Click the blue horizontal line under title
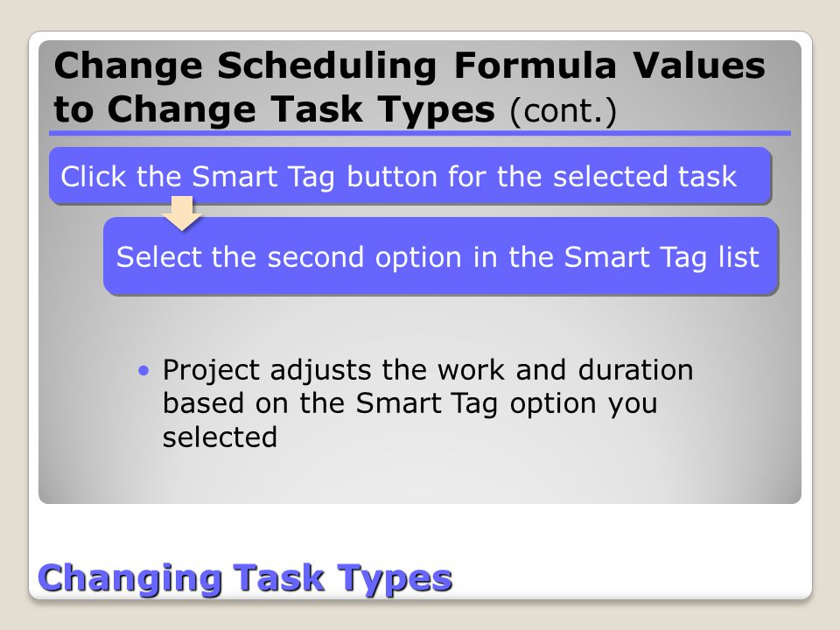840x630 pixels. [x=419, y=133]
